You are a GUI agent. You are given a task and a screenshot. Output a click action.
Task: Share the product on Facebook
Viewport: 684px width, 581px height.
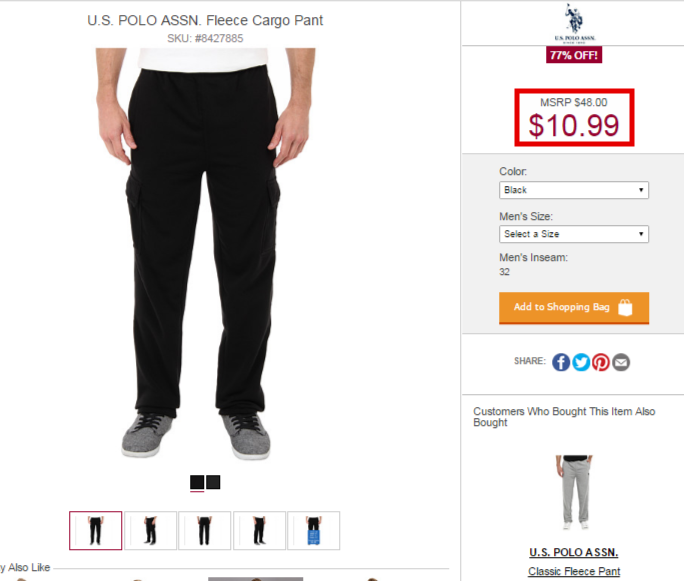(561, 362)
